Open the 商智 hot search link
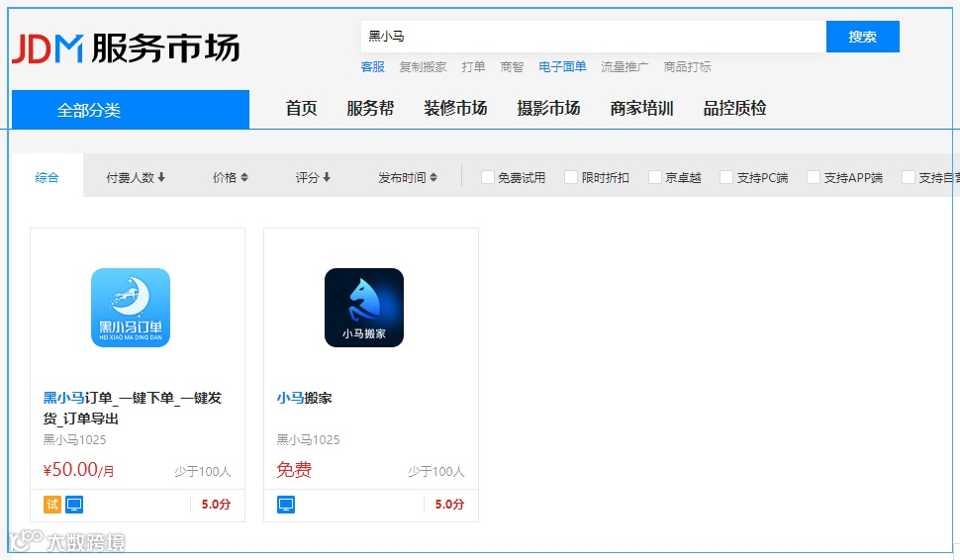The height and width of the screenshot is (560, 960). pos(512,66)
